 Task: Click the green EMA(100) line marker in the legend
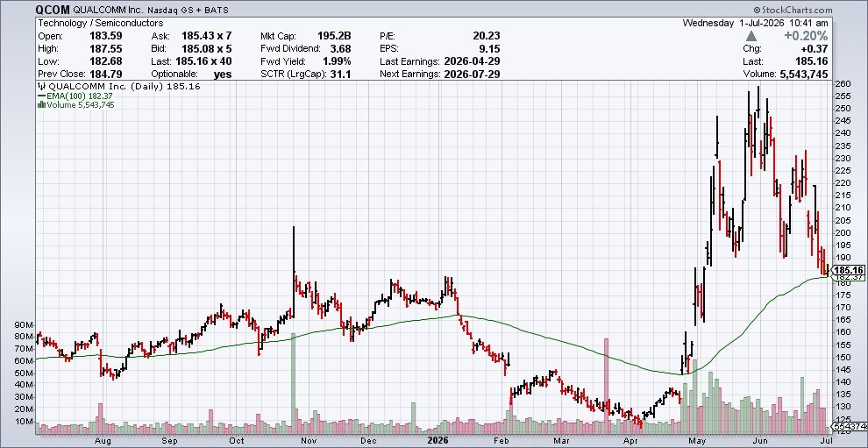41,96
